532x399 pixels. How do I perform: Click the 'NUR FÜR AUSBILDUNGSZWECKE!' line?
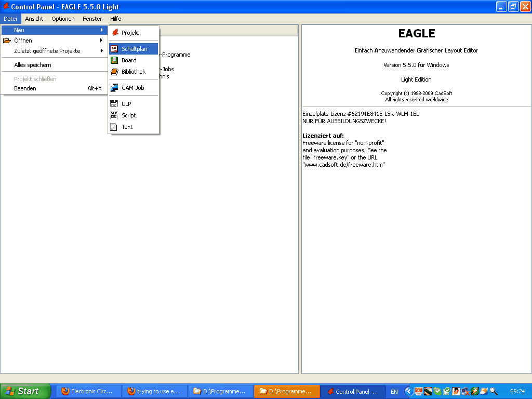(344, 121)
